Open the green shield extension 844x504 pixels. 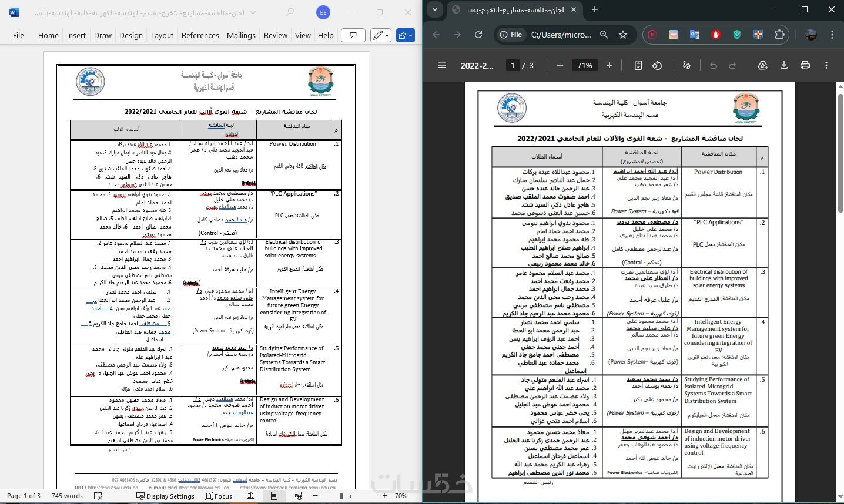point(737,35)
